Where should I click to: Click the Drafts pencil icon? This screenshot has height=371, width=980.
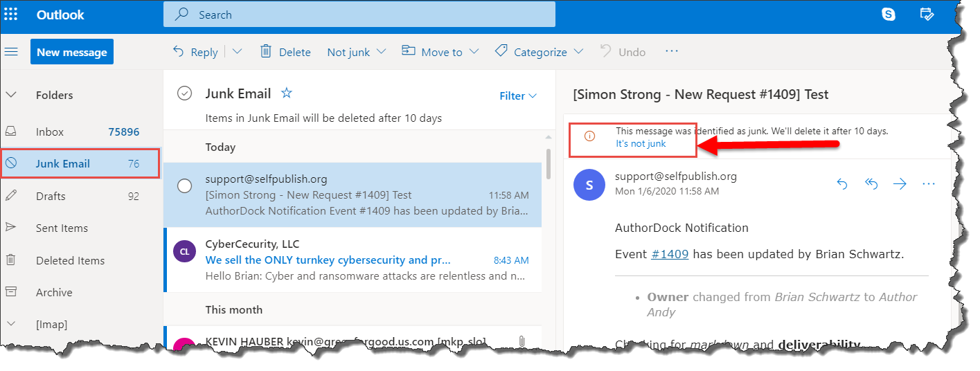coord(11,196)
